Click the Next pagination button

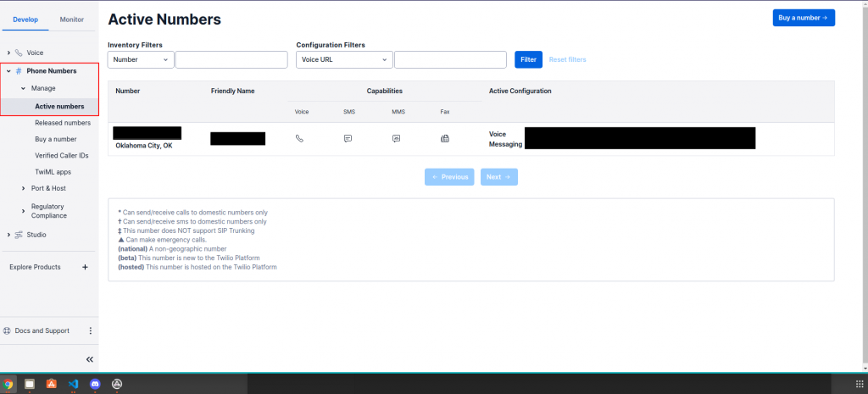[x=499, y=177]
